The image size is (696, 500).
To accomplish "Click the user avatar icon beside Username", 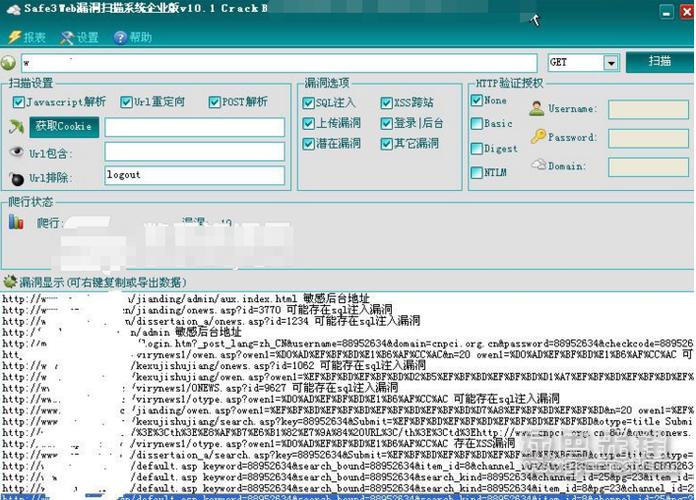I will pyautogui.click(x=537, y=108).
